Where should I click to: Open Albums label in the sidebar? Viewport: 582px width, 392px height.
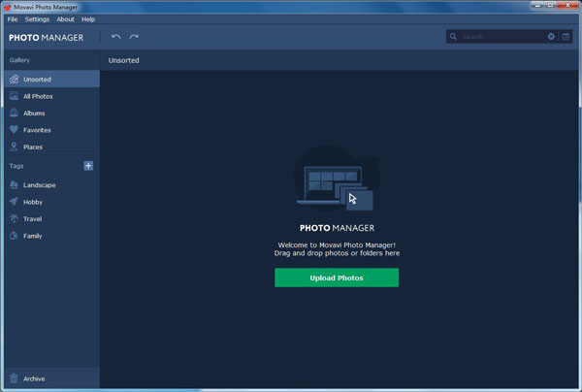tap(34, 114)
